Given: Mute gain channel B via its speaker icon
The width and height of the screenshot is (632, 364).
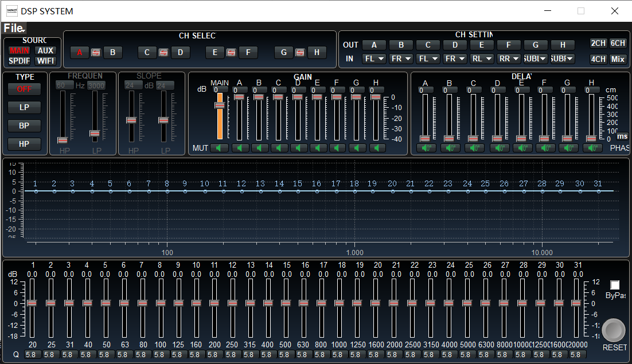Looking at the screenshot, I should [x=259, y=148].
